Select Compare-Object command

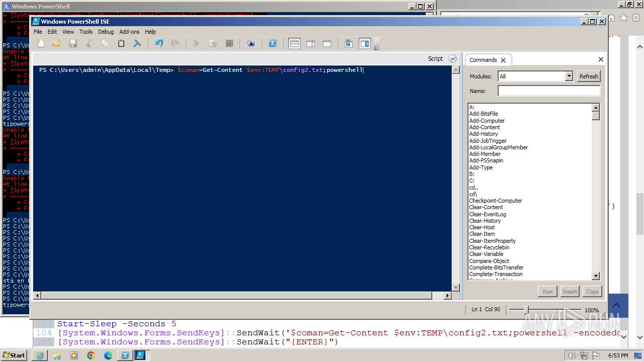(x=489, y=261)
